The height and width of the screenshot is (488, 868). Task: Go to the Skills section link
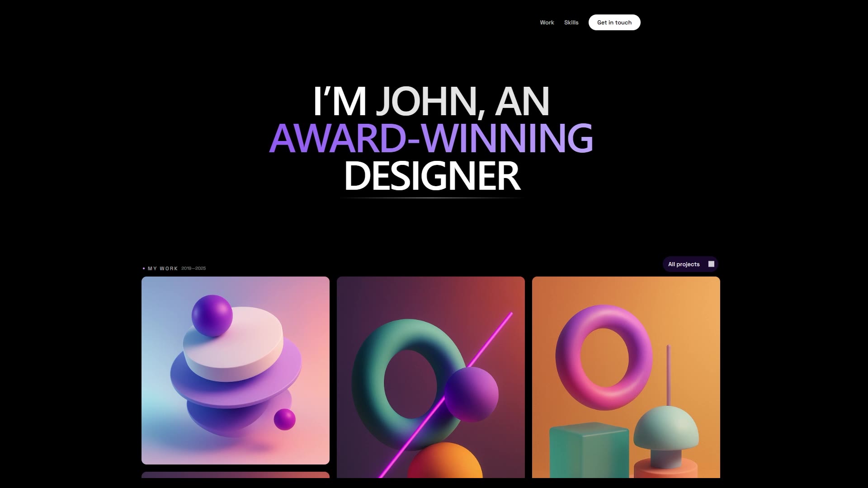point(571,23)
